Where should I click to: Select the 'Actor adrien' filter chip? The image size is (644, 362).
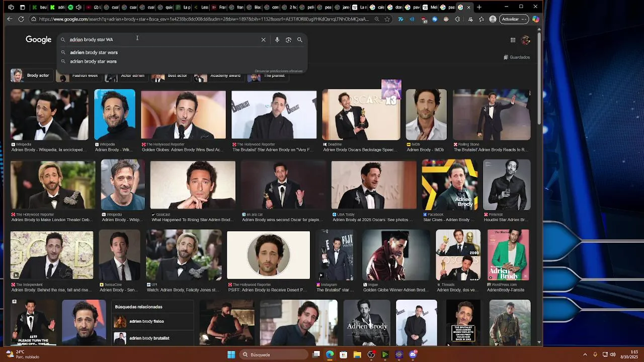coord(125,76)
